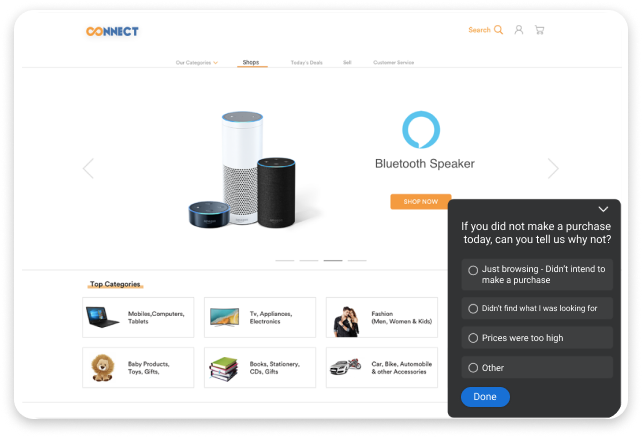This screenshot has width=642, height=437.
Task: Open the Books, Stationery category
Action: 260,367
